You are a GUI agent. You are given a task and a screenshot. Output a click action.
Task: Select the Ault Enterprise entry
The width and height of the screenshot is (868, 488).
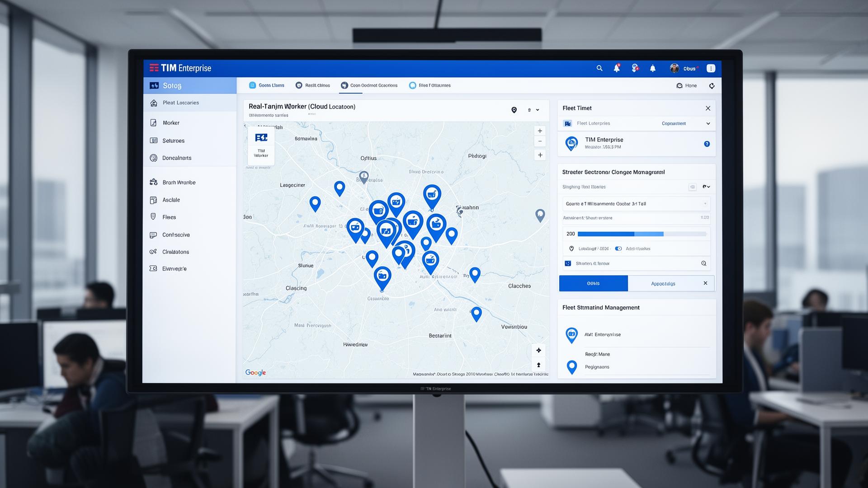click(x=637, y=335)
